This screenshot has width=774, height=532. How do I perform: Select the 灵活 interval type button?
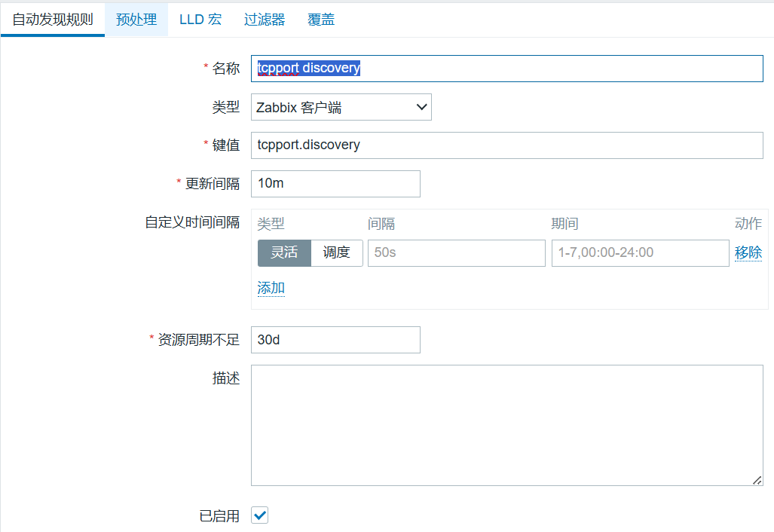[x=284, y=252]
